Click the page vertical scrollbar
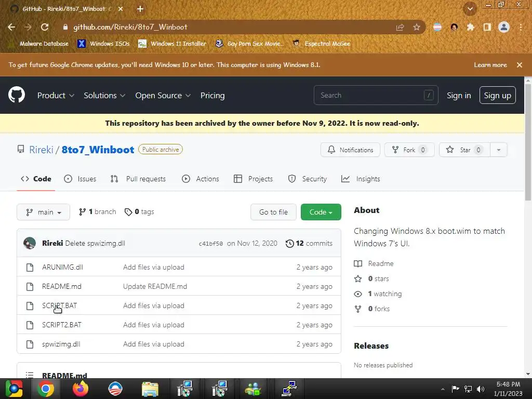This screenshot has height=399, width=532. click(x=528, y=142)
